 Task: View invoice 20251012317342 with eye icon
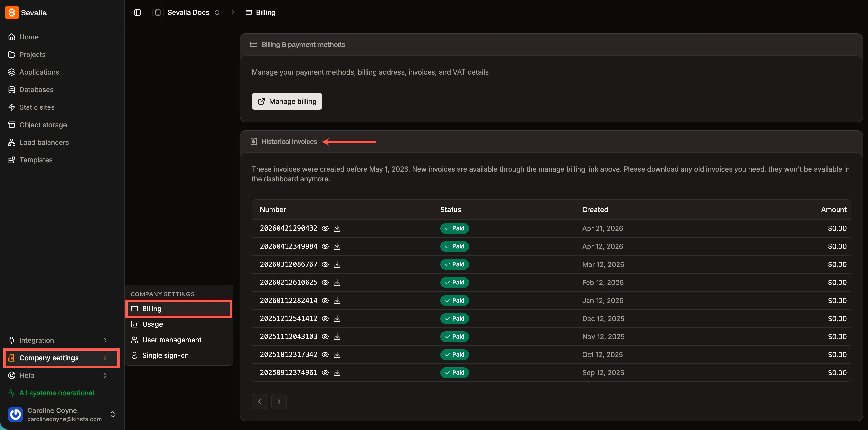325,354
